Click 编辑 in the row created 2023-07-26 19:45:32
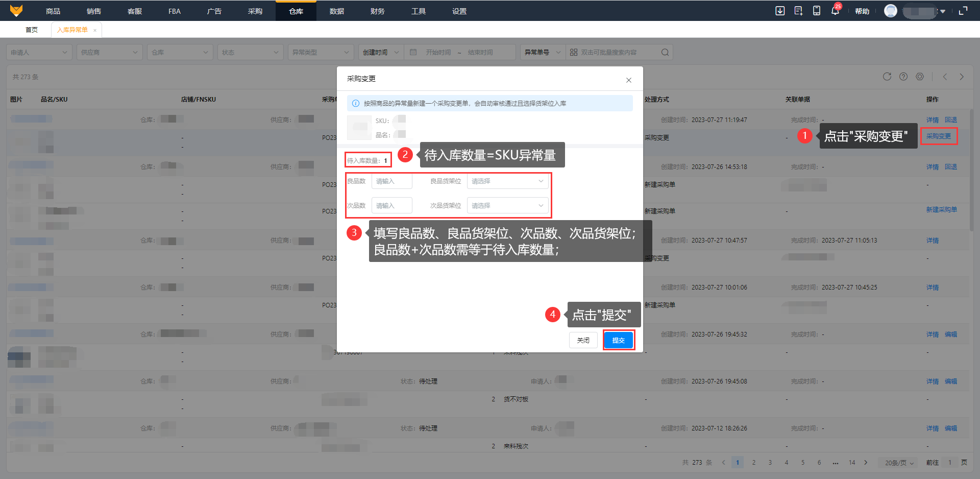Viewport: 980px width, 479px height. coord(951,334)
